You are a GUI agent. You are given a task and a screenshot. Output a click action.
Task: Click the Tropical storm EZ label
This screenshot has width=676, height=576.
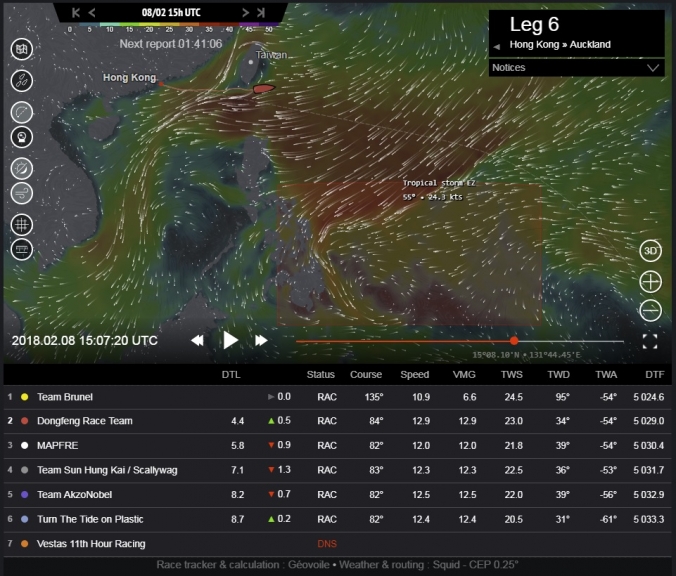tap(439, 183)
